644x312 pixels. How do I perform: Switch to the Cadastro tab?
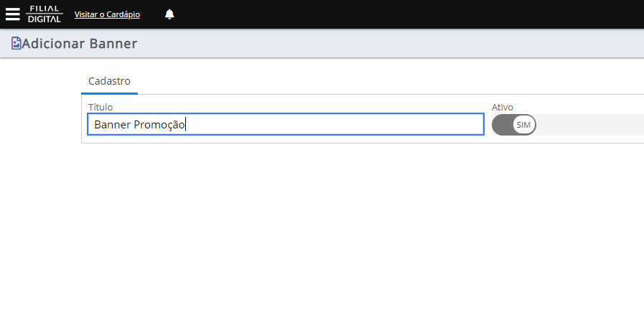pyautogui.click(x=109, y=81)
